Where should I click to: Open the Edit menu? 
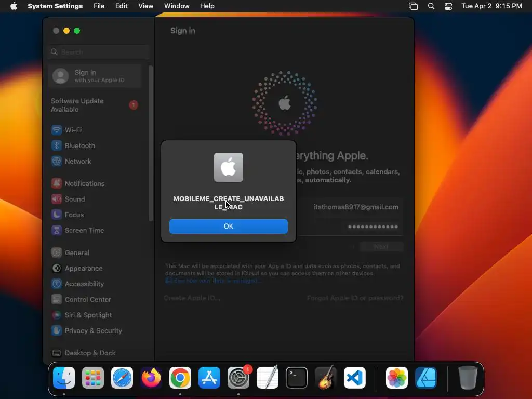[121, 6]
